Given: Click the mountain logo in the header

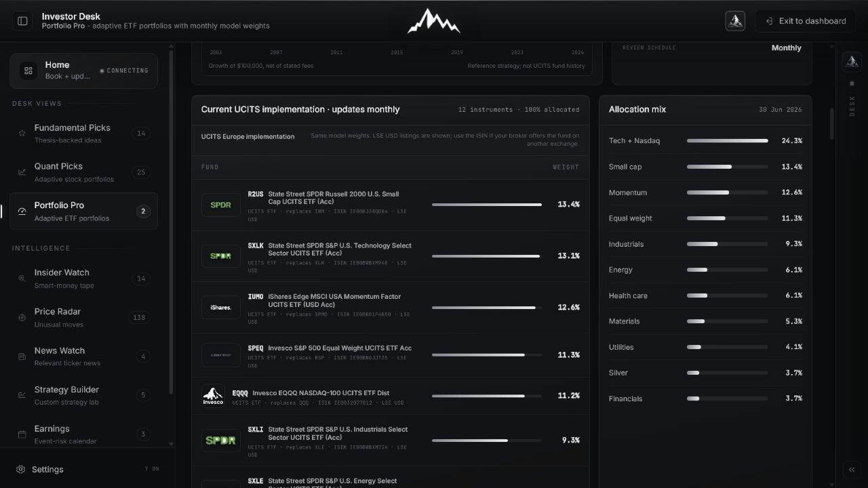Looking at the screenshot, I should [x=434, y=21].
